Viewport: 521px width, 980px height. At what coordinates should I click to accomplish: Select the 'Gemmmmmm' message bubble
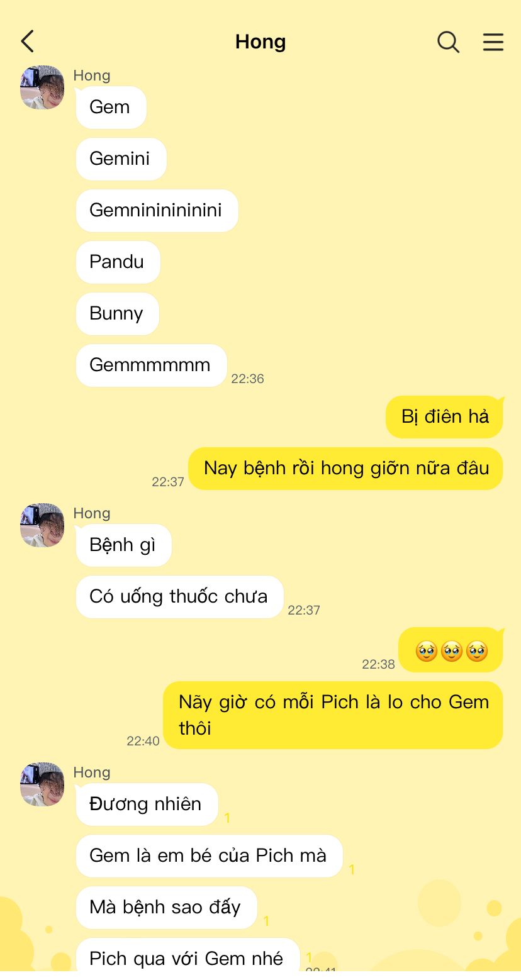pyautogui.click(x=151, y=365)
